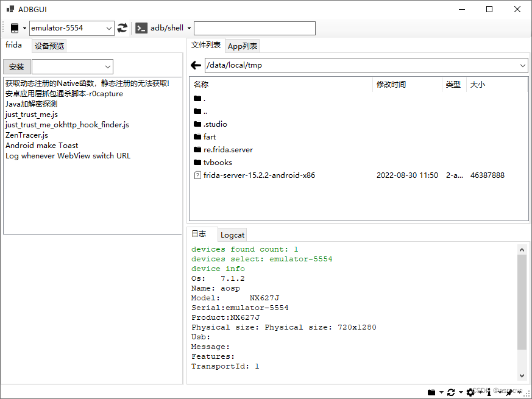Click the adb/shell terminal icon

(x=141, y=28)
